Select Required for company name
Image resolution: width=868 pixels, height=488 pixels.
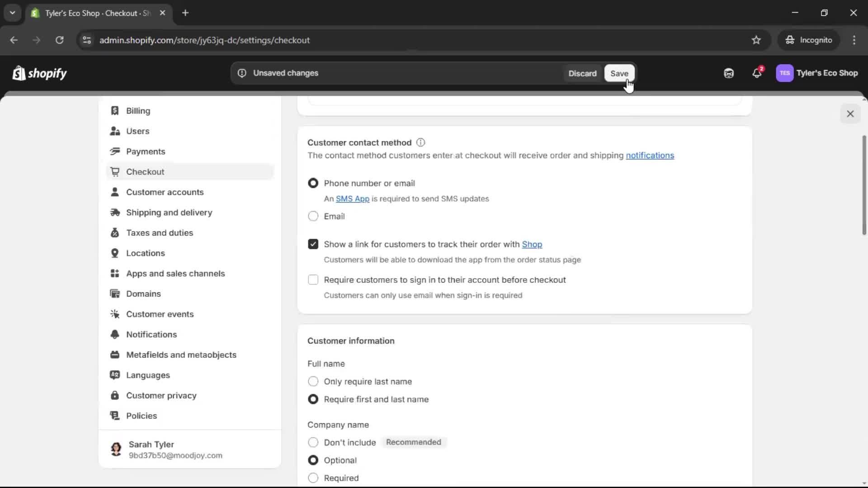313,478
